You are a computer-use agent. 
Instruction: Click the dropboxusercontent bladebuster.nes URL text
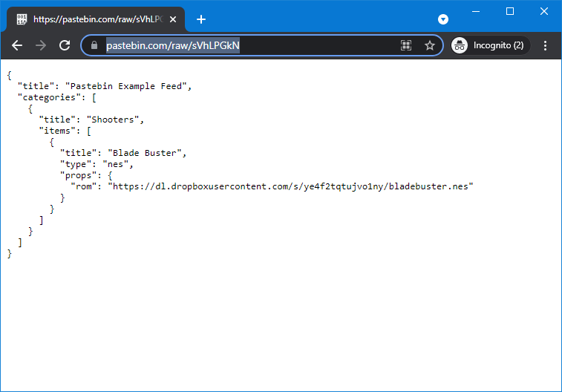pos(290,186)
